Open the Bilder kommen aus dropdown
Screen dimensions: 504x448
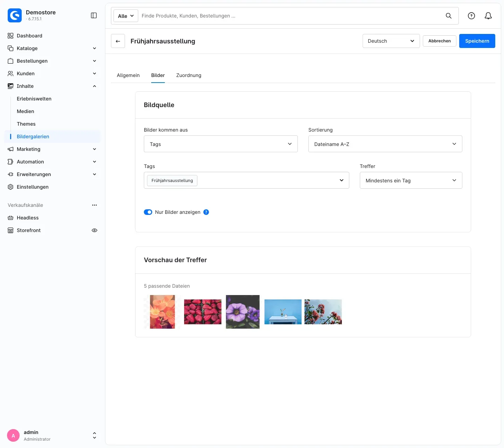(221, 144)
